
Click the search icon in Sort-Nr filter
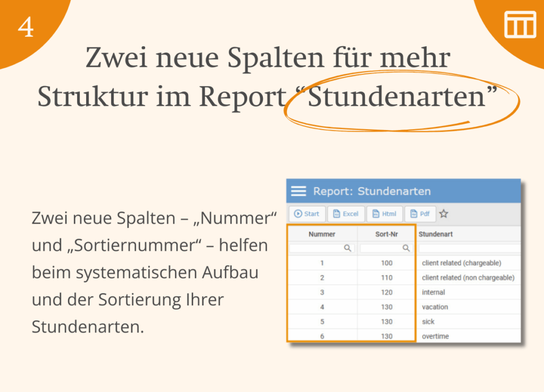coord(406,248)
